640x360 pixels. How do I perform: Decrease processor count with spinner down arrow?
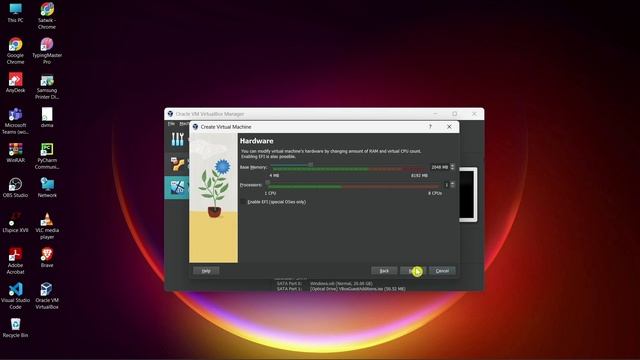pyautogui.click(x=452, y=187)
